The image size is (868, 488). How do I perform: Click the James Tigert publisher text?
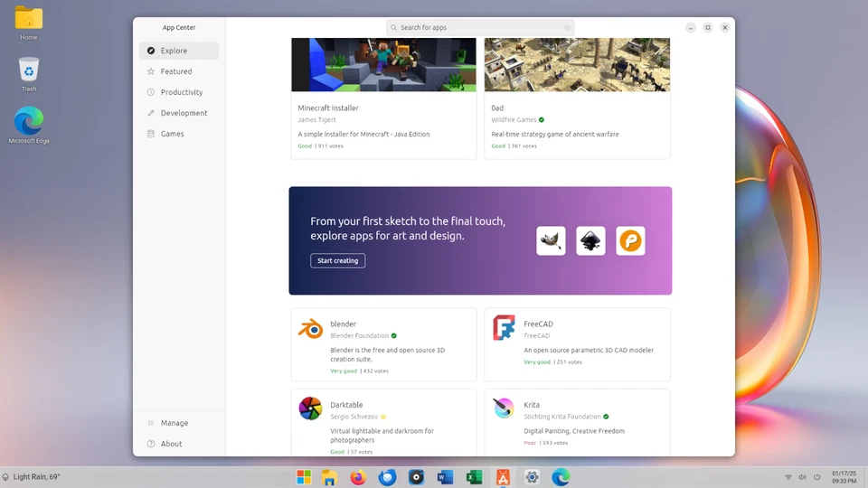[x=316, y=119]
